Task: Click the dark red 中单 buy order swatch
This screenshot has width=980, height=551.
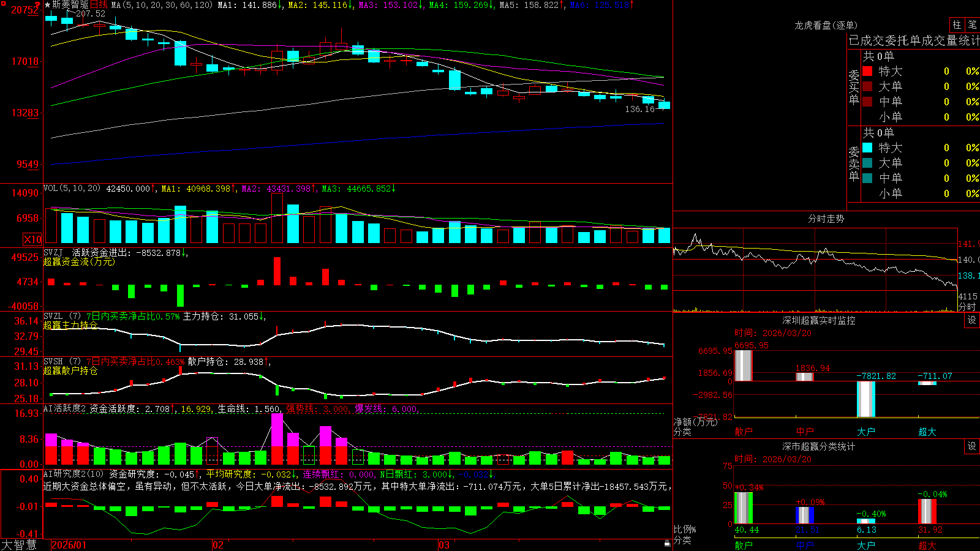Action: [x=867, y=102]
